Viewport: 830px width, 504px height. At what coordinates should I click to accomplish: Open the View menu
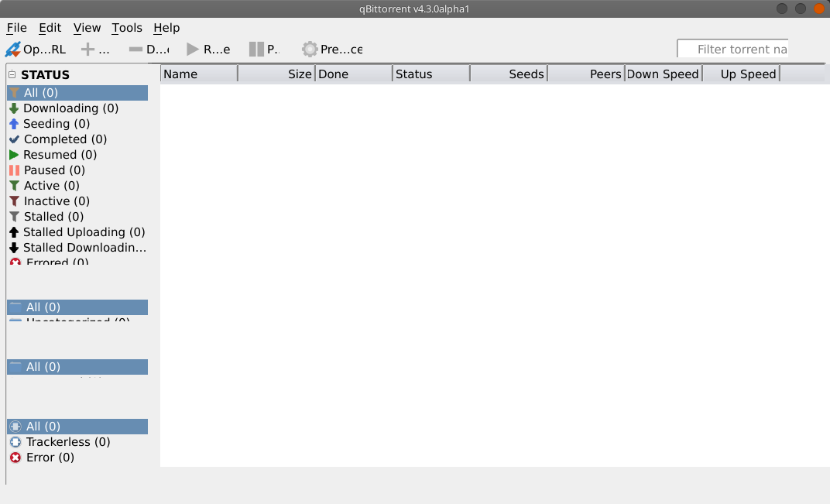[x=87, y=28]
